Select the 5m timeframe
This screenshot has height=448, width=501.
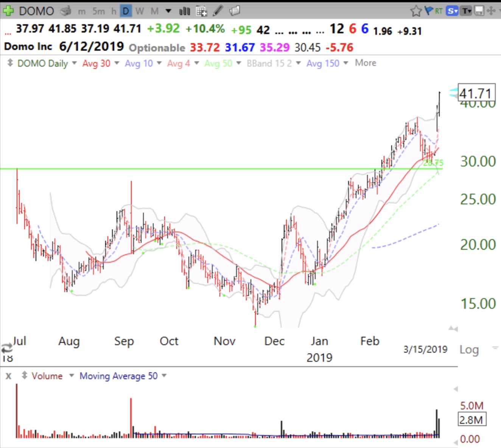tap(99, 11)
